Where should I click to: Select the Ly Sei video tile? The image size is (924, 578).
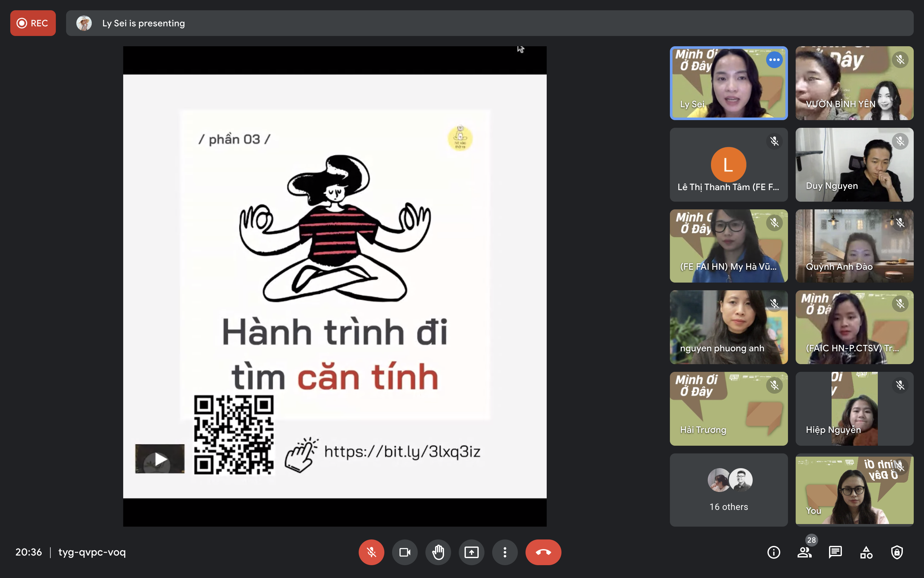729,83
